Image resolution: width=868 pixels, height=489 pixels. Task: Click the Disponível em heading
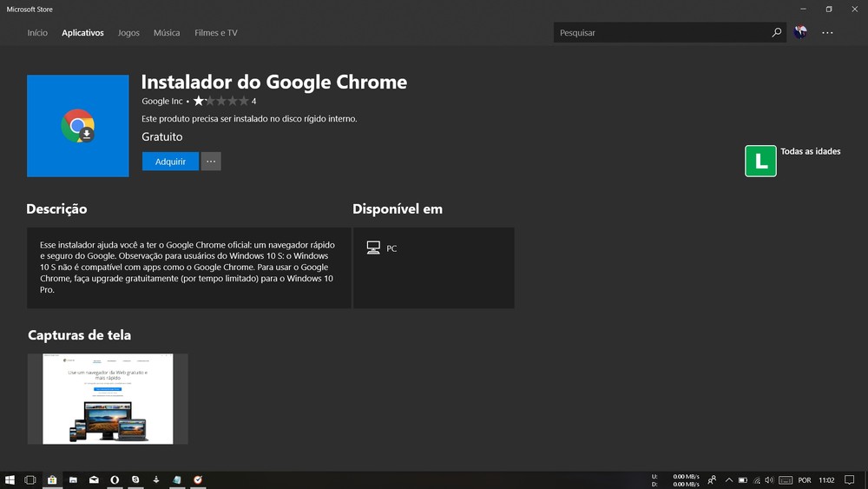(398, 208)
